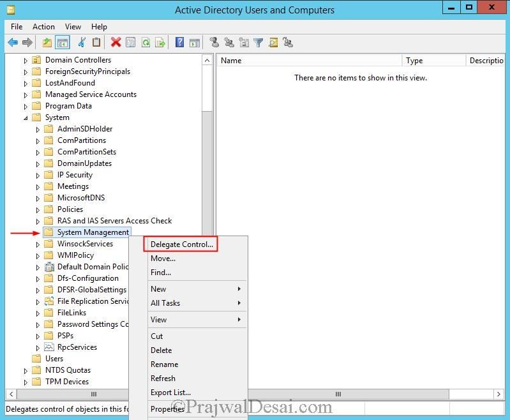
Task: Click the green Refresh toolbar icon
Action: [x=146, y=42]
